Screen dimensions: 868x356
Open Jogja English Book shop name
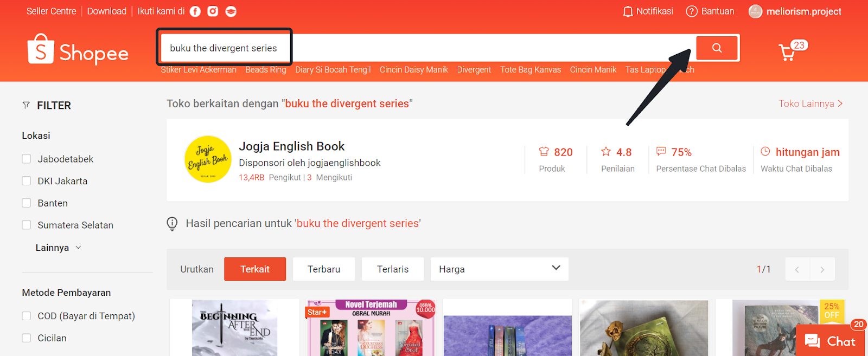coord(292,146)
